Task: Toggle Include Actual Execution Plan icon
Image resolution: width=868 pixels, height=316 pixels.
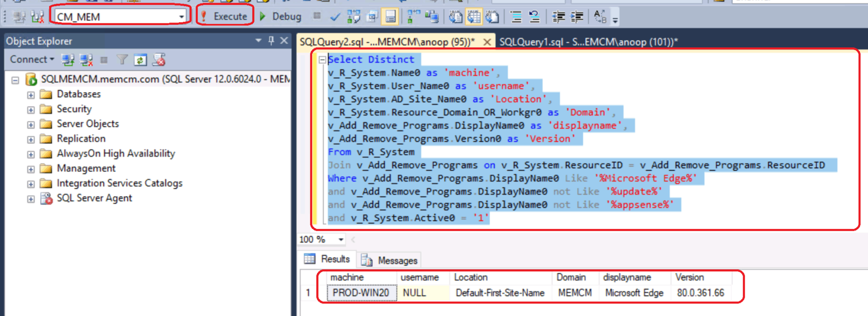Action: [x=413, y=17]
